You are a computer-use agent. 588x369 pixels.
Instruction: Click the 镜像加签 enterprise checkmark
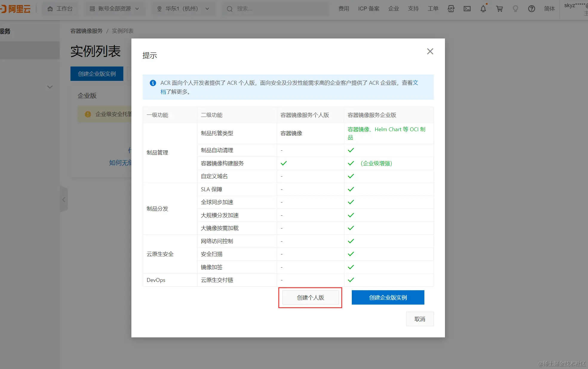pyautogui.click(x=351, y=267)
